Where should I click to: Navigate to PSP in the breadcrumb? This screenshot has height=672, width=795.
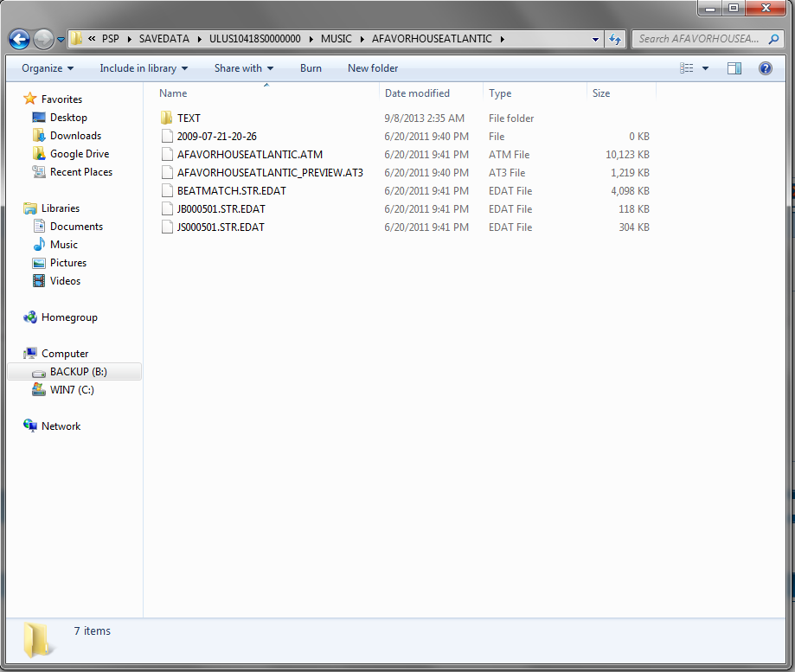point(111,39)
